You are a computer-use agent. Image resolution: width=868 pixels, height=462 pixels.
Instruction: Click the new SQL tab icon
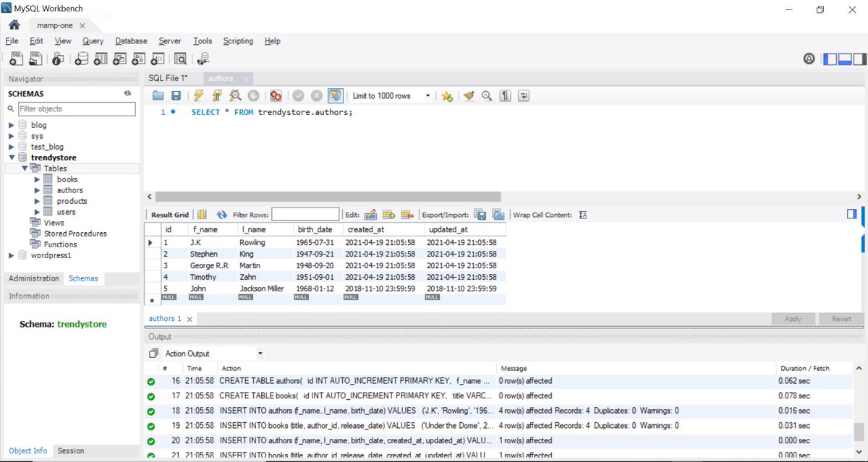pos(16,59)
